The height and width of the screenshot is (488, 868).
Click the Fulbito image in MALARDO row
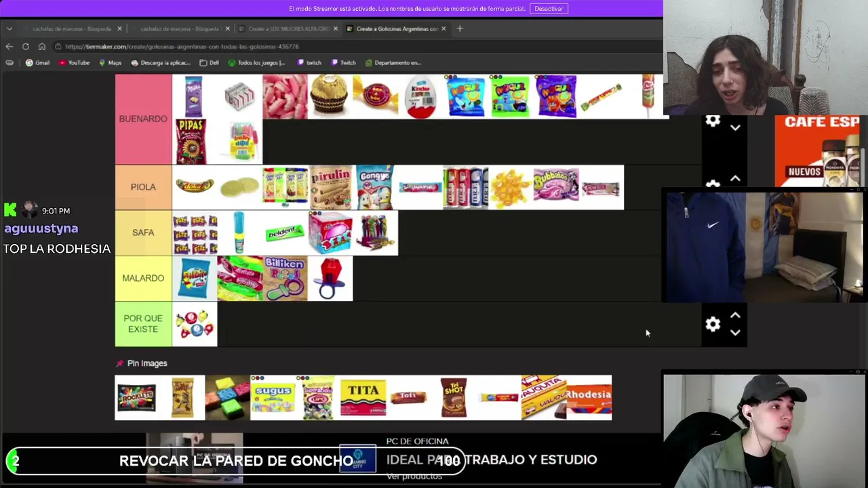[194, 278]
